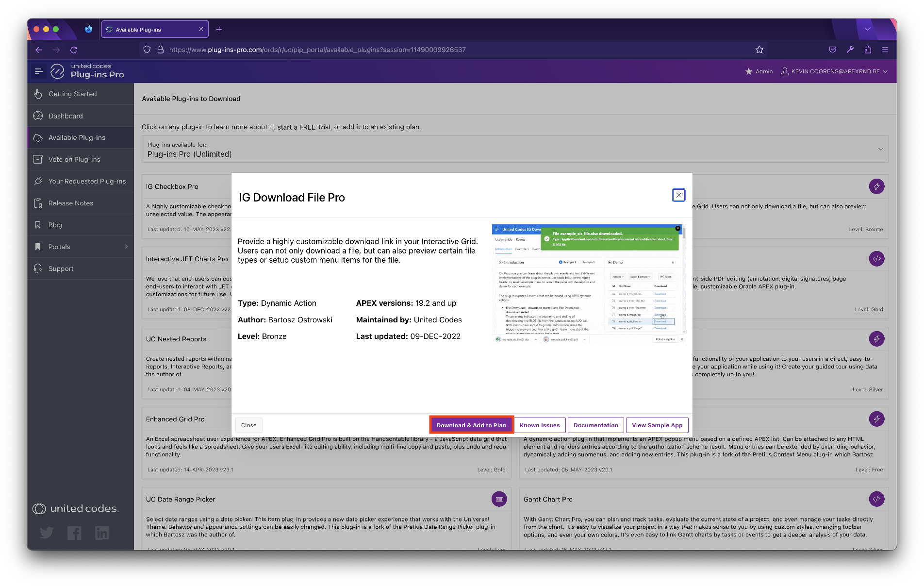Viewport: 924px width, 586px height.
Task: Select the Available Plug-ins browser tab
Action: pos(155,30)
